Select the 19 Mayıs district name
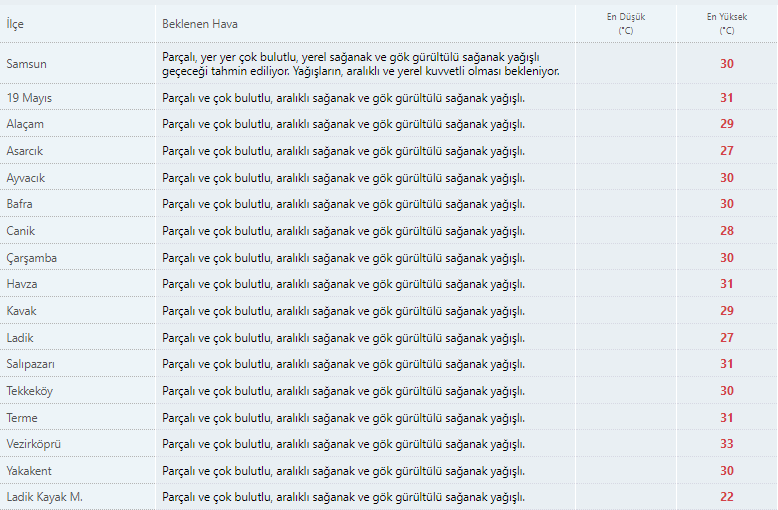 coord(29,98)
